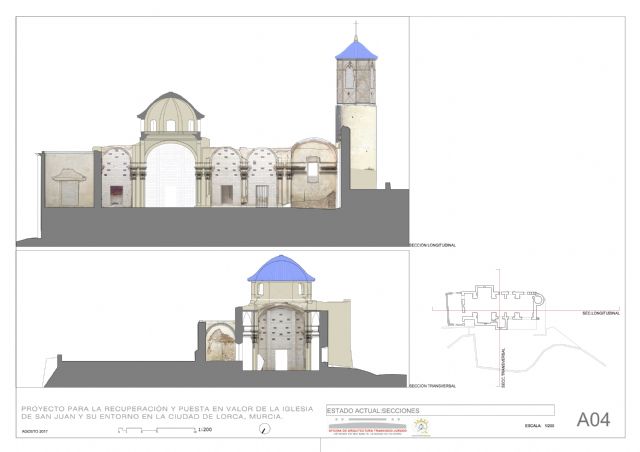
Task: Click the grey central dome in longitudinal section
Action: pos(170,106)
